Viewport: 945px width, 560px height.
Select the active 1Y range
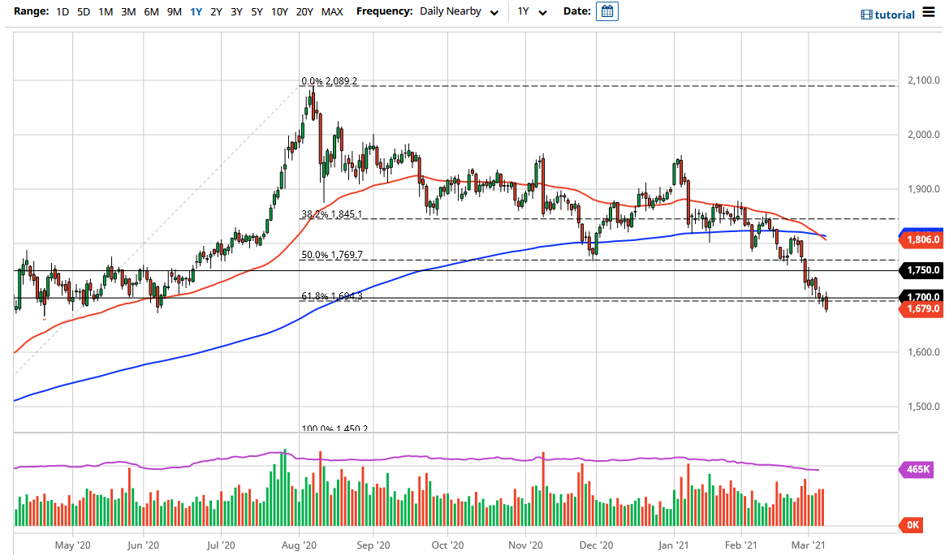click(196, 11)
